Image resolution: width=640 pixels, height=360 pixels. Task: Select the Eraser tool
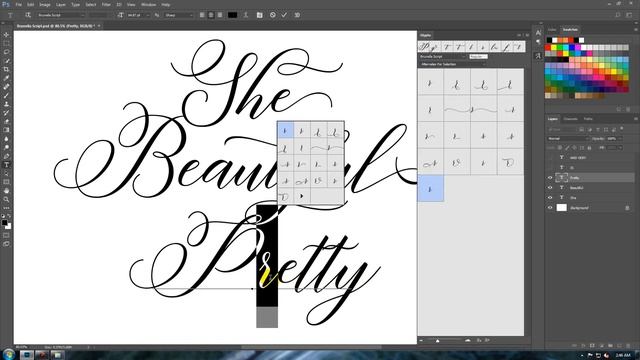[x=6, y=121]
